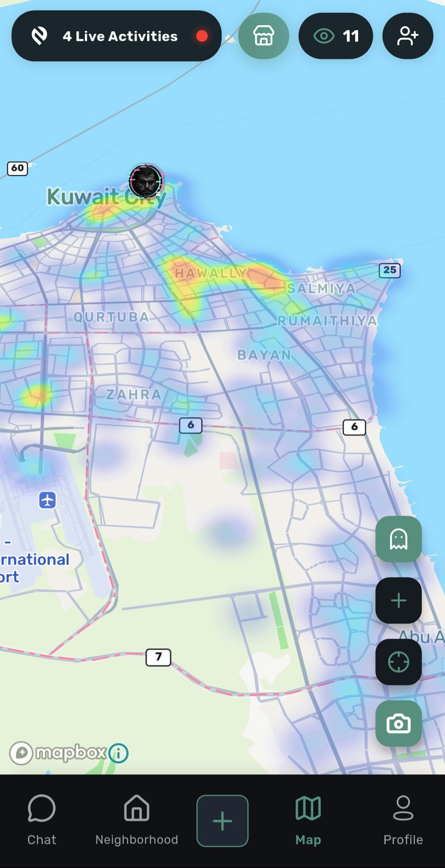Tap the Mapbox logo
This screenshot has width=445, height=868.
coord(58,753)
